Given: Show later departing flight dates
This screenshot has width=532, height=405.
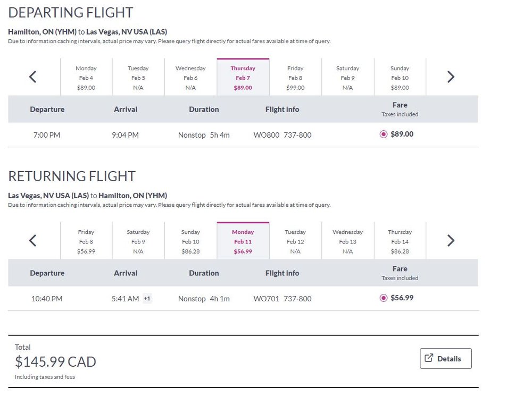Looking at the screenshot, I should (x=451, y=77).
